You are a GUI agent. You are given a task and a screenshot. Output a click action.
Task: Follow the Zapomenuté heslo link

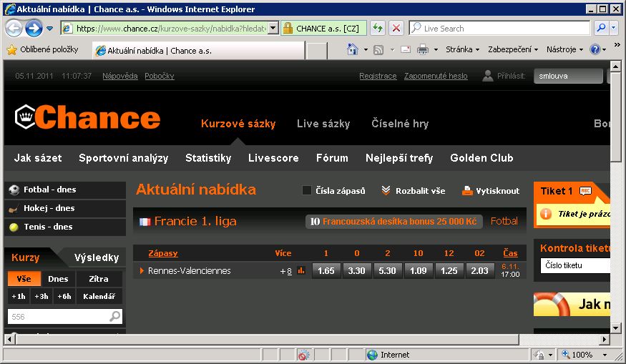[436, 76]
